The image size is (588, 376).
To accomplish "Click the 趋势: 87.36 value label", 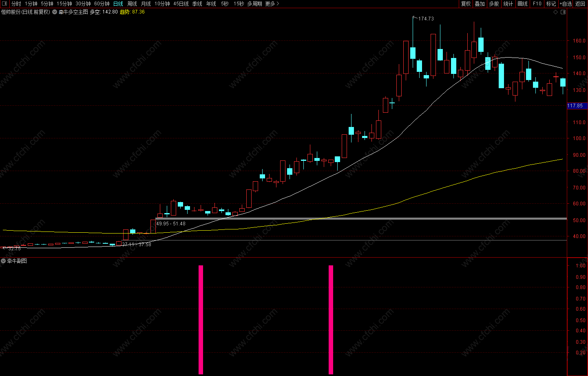I will (132, 12).
